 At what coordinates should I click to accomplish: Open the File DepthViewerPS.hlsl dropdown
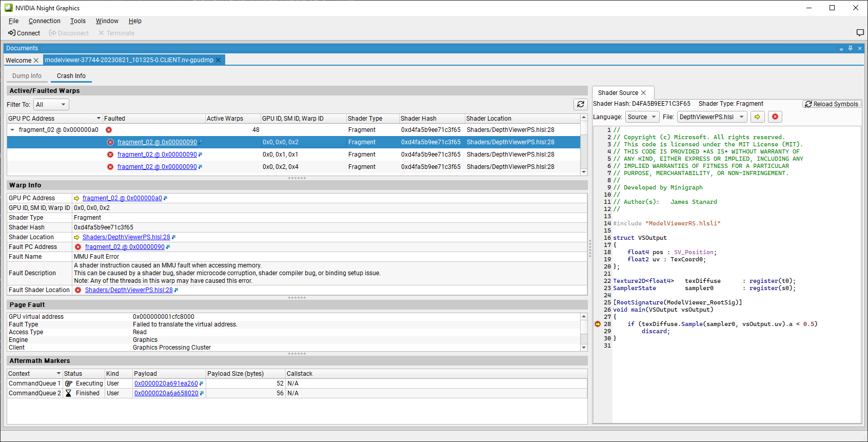click(x=712, y=117)
